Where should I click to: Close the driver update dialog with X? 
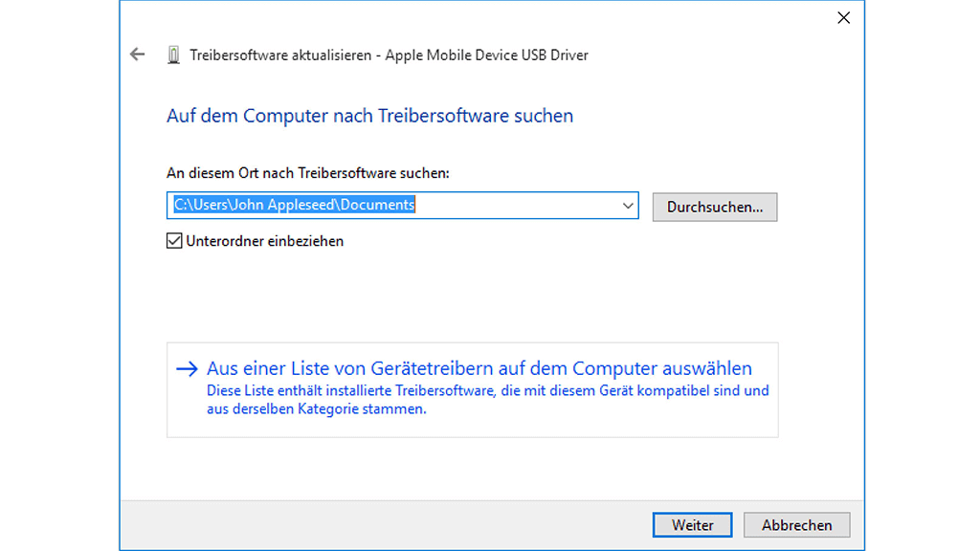(x=843, y=18)
